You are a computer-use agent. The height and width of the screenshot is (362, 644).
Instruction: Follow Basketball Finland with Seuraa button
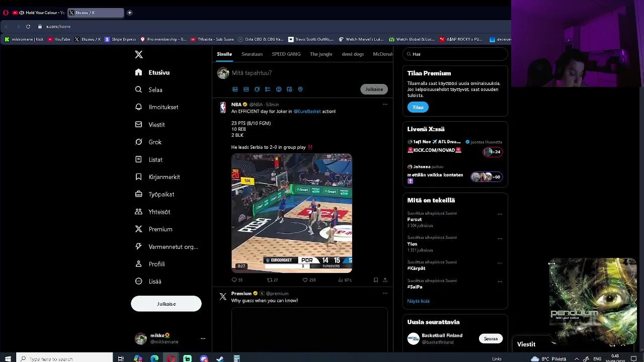491,339
